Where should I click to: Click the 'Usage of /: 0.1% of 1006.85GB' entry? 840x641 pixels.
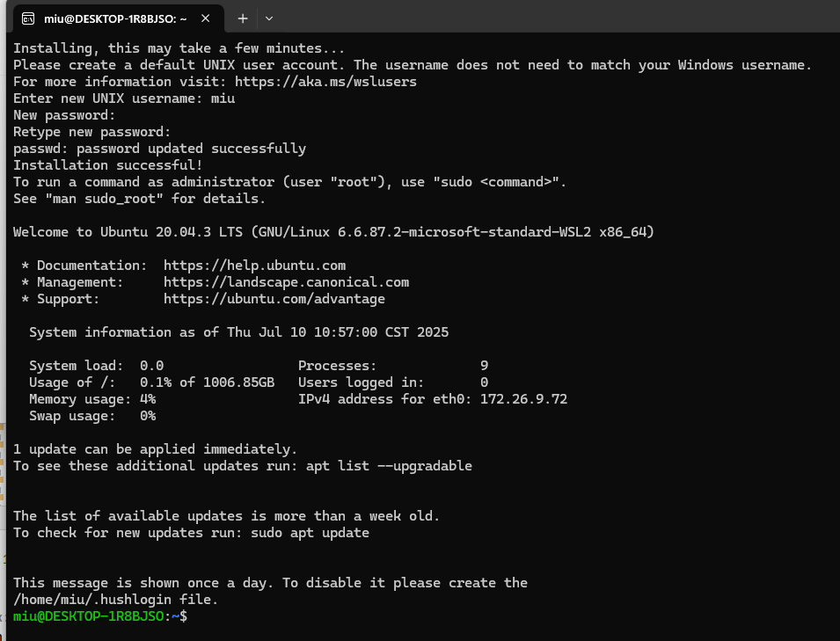tap(151, 382)
